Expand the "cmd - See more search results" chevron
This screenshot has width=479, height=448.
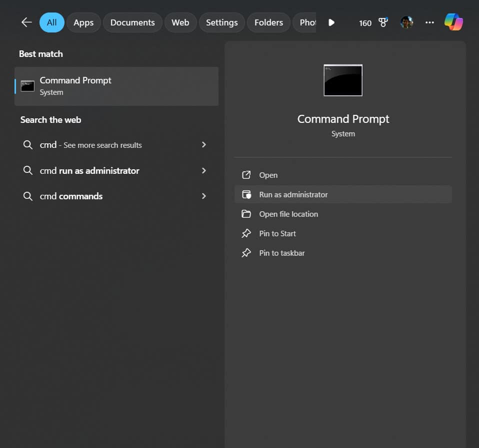(203, 145)
